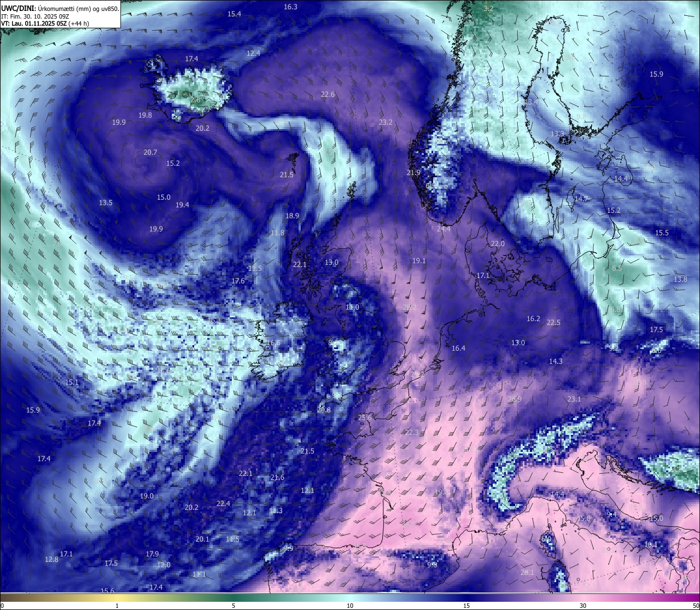Click the 20.8 value off southern England
The width and height of the screenshot is (700, 610).
(x=324, y=410)
